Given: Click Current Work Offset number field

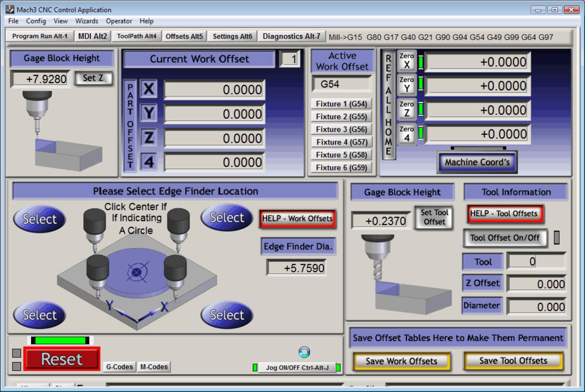Looking at the screenshot, I should pyautogui.click(x=289, y=59).
